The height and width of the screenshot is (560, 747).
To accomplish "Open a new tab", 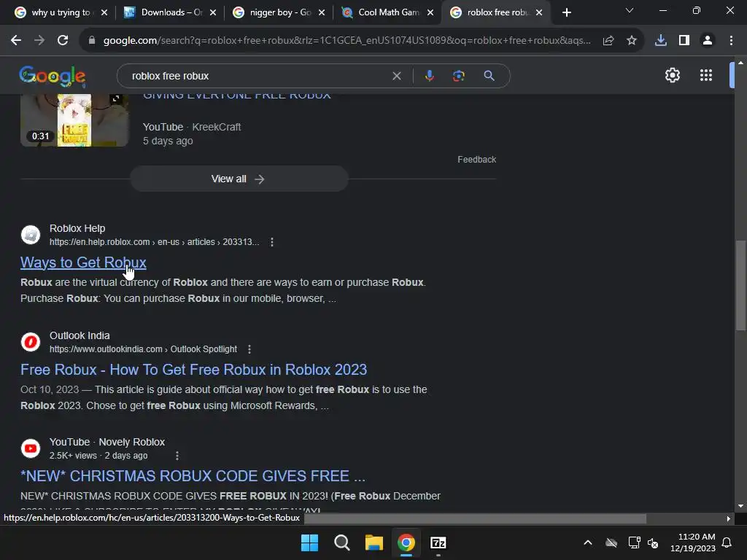I will click(566, 12).
